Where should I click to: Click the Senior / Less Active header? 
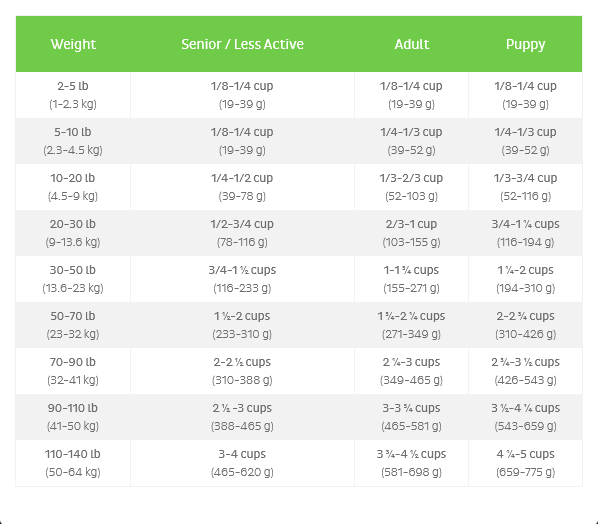[x=242, y=44]
